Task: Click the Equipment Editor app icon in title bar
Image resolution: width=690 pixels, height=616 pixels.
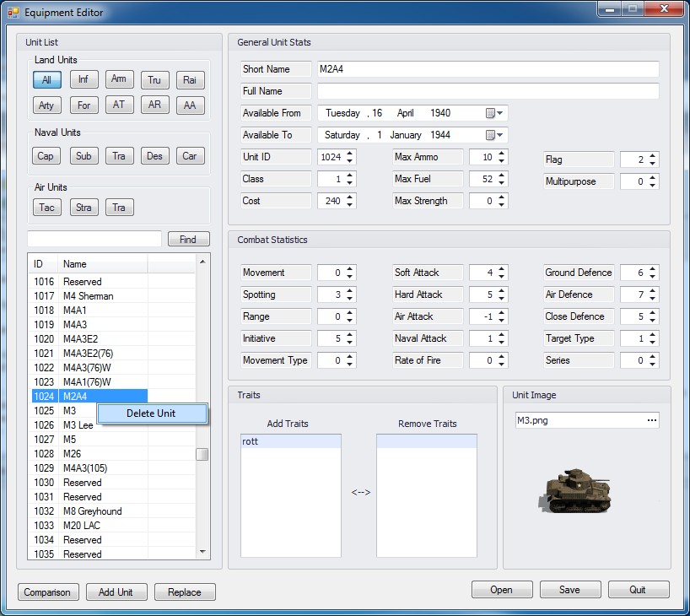Action: click(x=13, y=13)
